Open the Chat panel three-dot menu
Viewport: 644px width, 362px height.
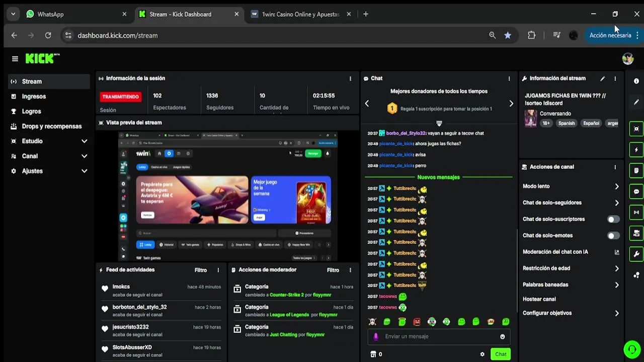click(509, 78)
